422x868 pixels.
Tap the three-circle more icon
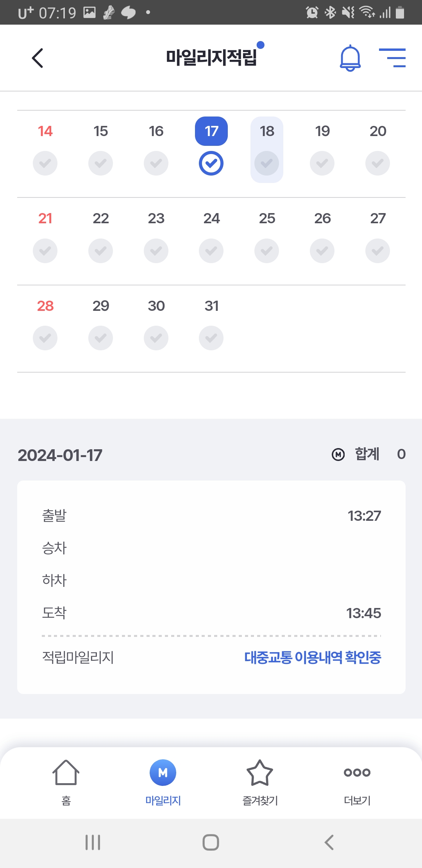pos(357,773)
